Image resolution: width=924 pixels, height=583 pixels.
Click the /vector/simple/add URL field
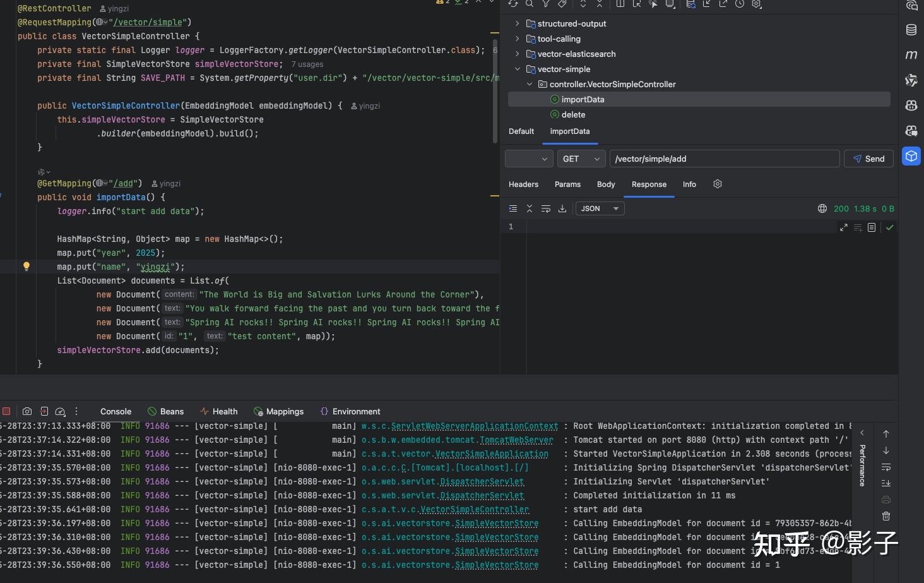[724, 159]
